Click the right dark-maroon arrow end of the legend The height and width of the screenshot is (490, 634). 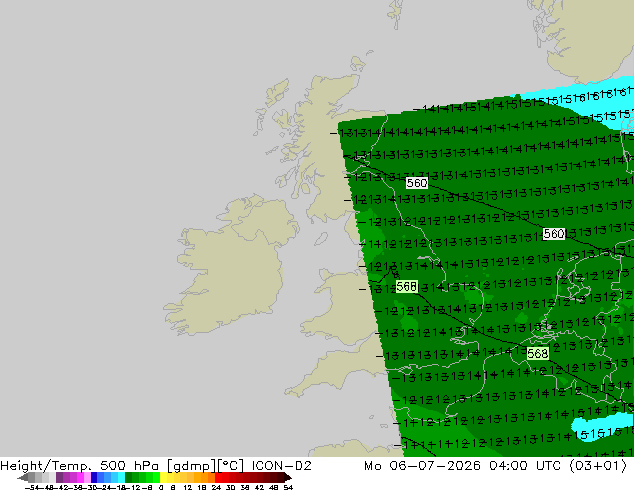pyautogui.click(x=288, y=477)
